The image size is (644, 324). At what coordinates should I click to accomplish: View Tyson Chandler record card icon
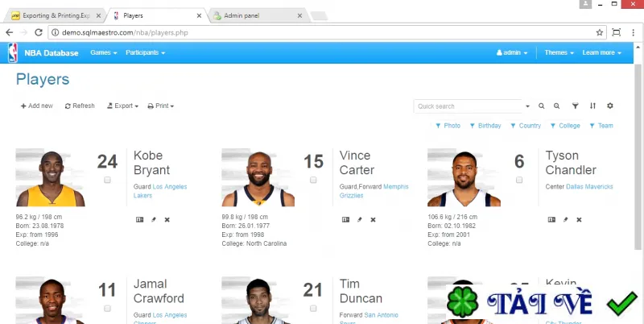551,219
